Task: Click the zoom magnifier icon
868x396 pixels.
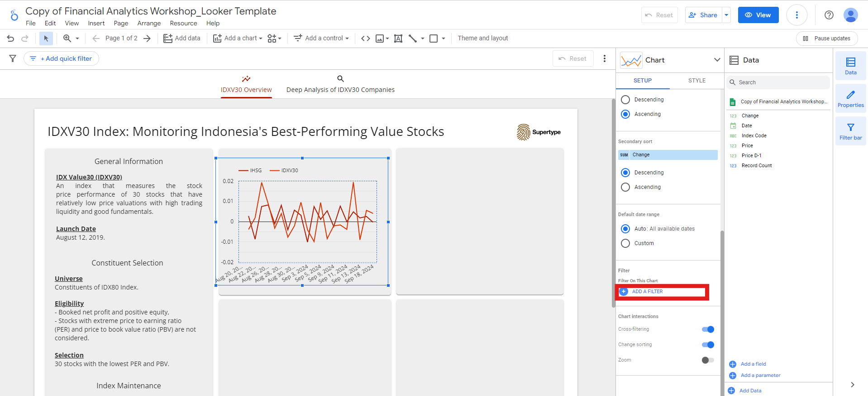Action: (67, 39)
